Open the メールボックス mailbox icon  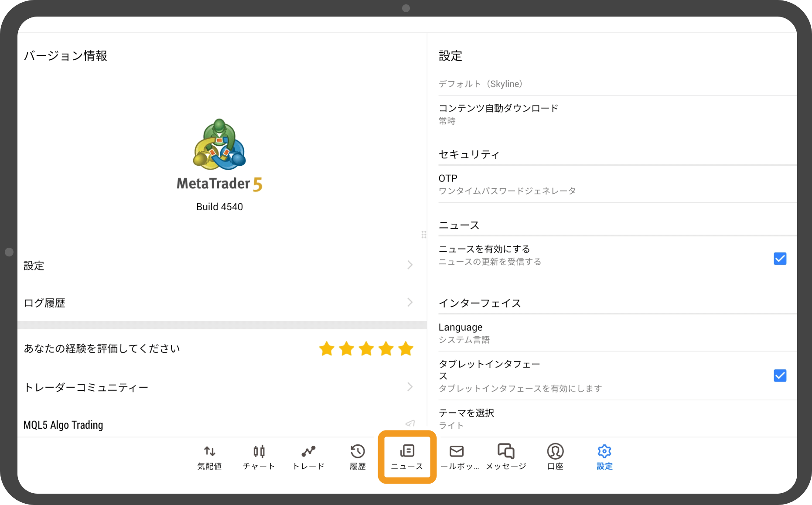[457, 456]
